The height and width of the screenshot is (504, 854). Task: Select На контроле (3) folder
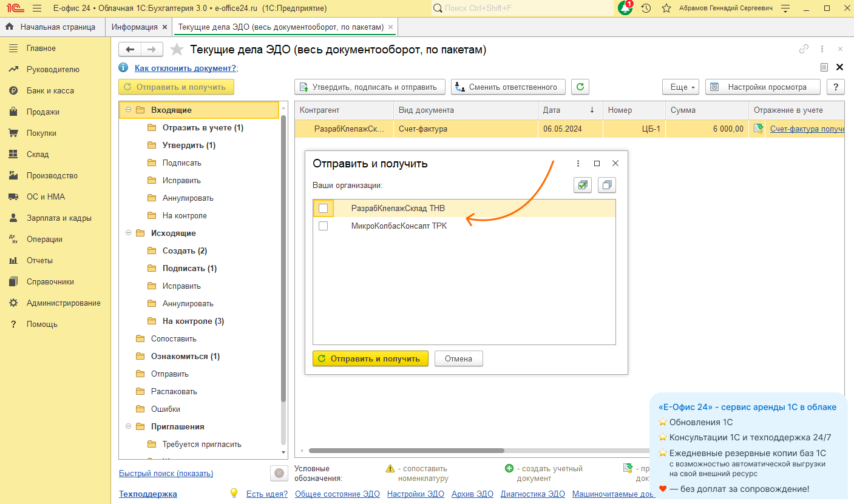(193, 321)
